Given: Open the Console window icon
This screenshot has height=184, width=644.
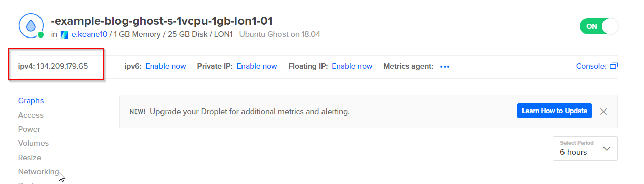Looking at the screenshot, I should pos(614,66).
